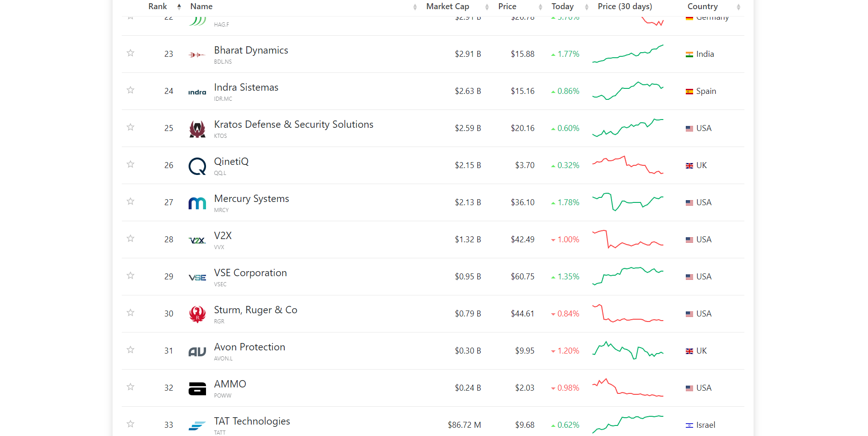The image size is (868, 436).
Task: Click the Mercury Systems logo icon
Action: (197, 203)
